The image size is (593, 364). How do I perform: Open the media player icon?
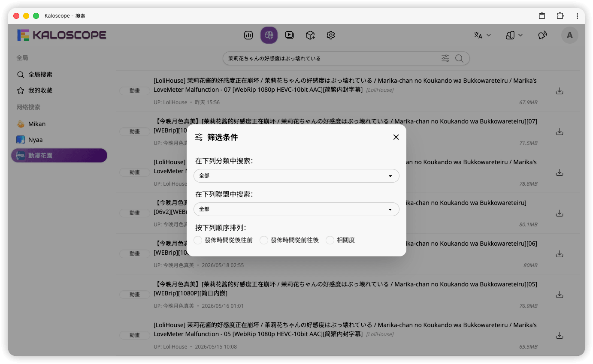[x=290, y=35]
